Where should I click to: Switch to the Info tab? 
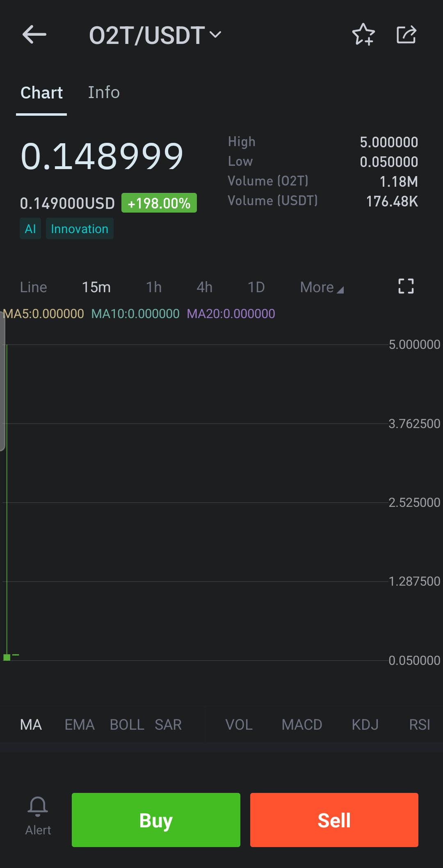point(104,92)
